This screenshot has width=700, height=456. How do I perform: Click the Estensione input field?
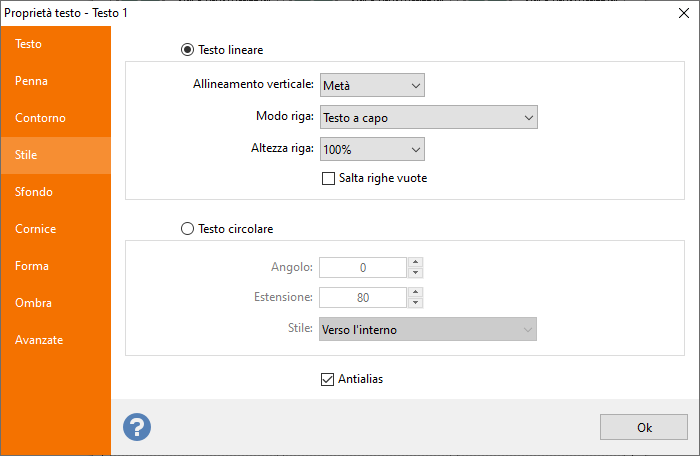pyautogui.click(x=362, y=297)
